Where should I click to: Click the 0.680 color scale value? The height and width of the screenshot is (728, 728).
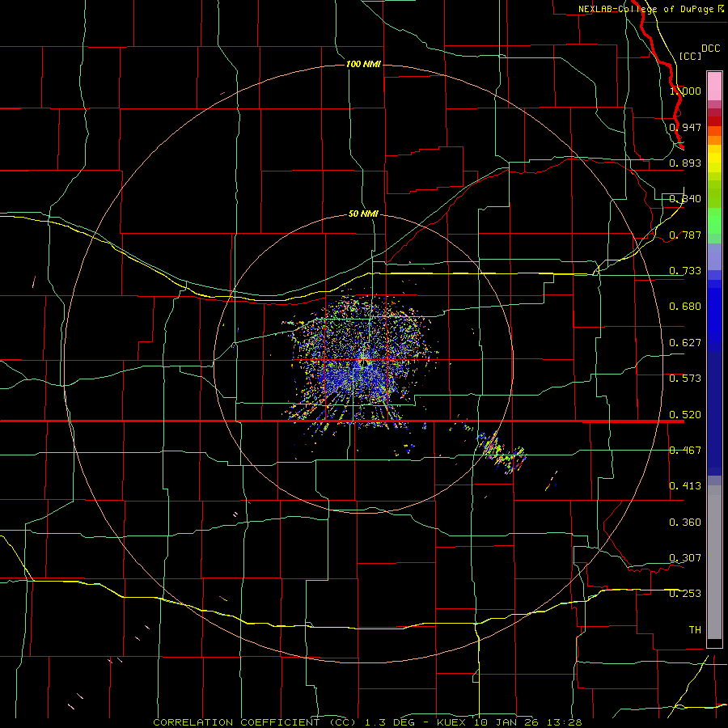click(x=685, y=307)
